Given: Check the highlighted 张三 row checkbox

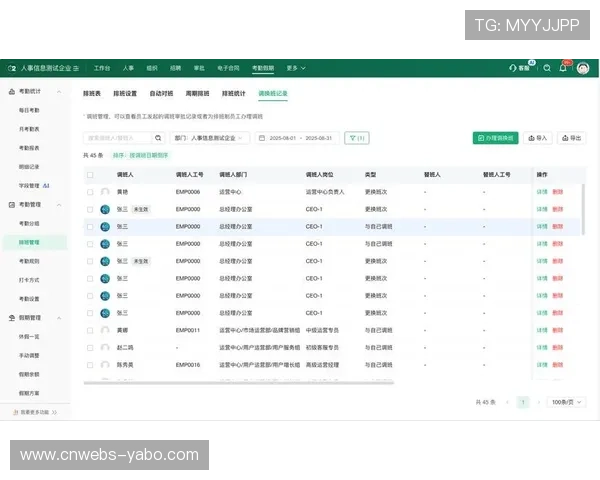Looking at the screenshot, I should point(90,227).
